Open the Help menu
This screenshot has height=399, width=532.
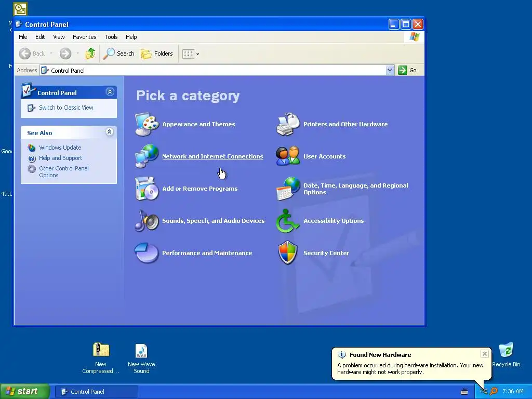(131, 37)
